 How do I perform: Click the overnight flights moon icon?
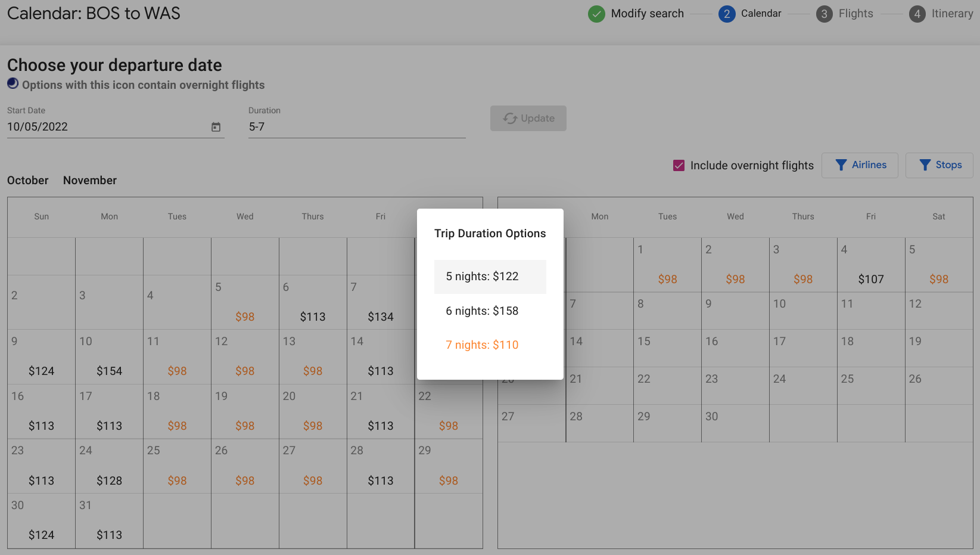13,83
